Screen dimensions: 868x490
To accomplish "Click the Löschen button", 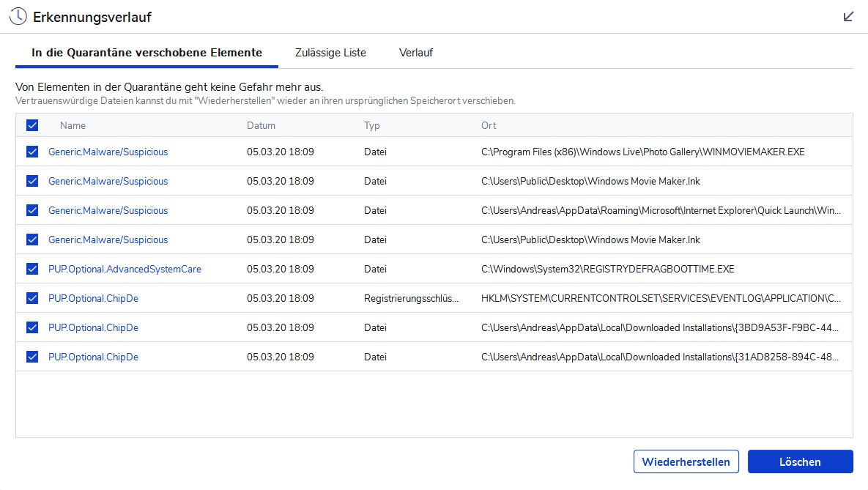I will pyautogui.click(x=800, y=461).
